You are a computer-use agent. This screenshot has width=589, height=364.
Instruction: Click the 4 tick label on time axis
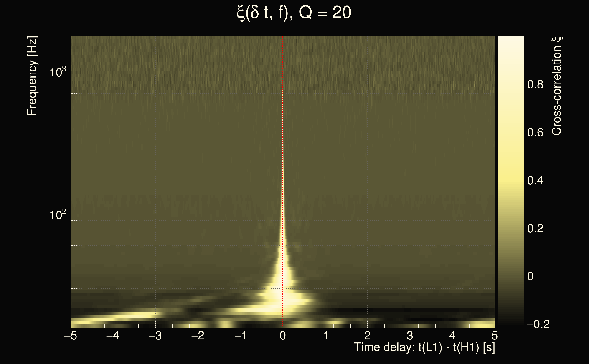(x=452, y=336)
